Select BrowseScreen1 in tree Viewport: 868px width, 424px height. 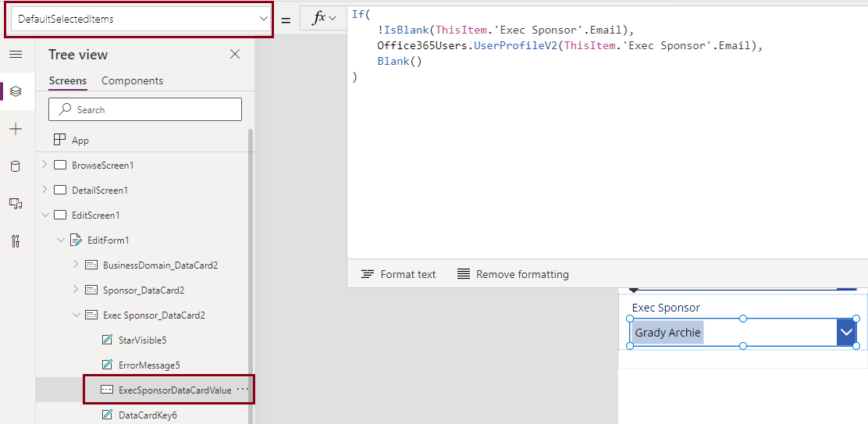pyautogui.click(x=102, y=165)
